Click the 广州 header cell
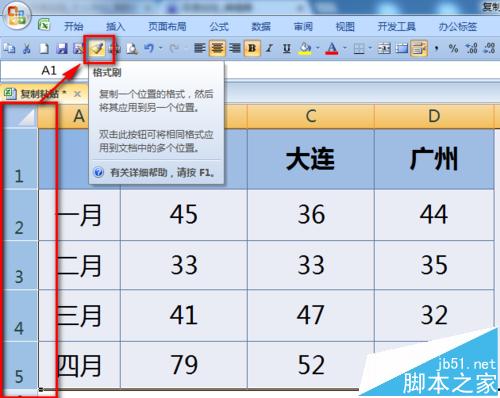This screenshot has height=398, width=500. click(434, 159)
